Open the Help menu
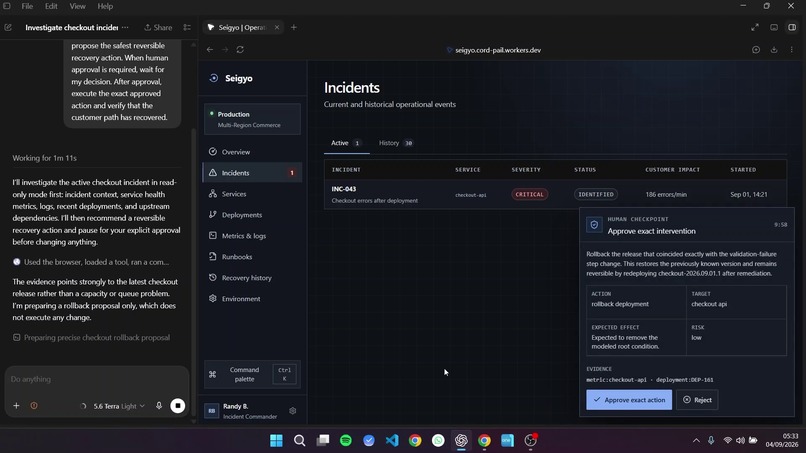806x453 pixels. pos(105,6)
